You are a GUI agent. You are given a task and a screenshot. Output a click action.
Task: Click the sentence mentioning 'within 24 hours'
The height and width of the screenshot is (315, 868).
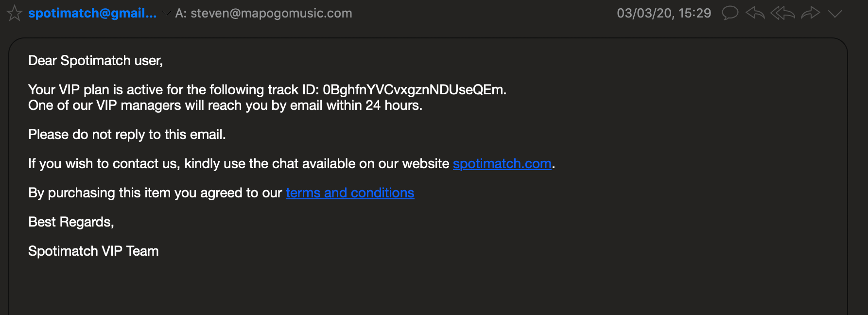(x=225, y=105)
